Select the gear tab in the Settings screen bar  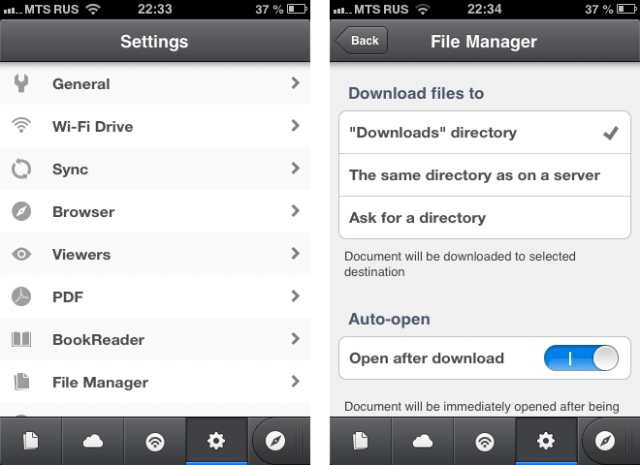(x=216, y=441)
